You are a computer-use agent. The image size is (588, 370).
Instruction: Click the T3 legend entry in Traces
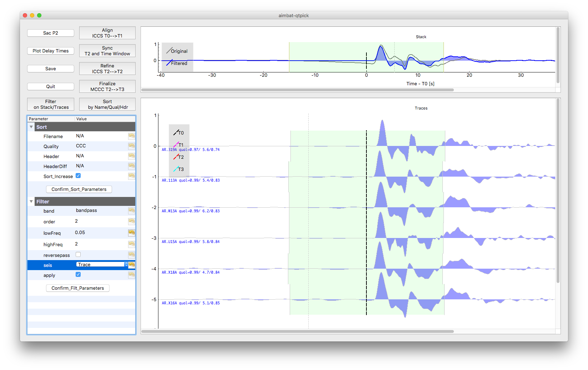click(x=179, y=169)
